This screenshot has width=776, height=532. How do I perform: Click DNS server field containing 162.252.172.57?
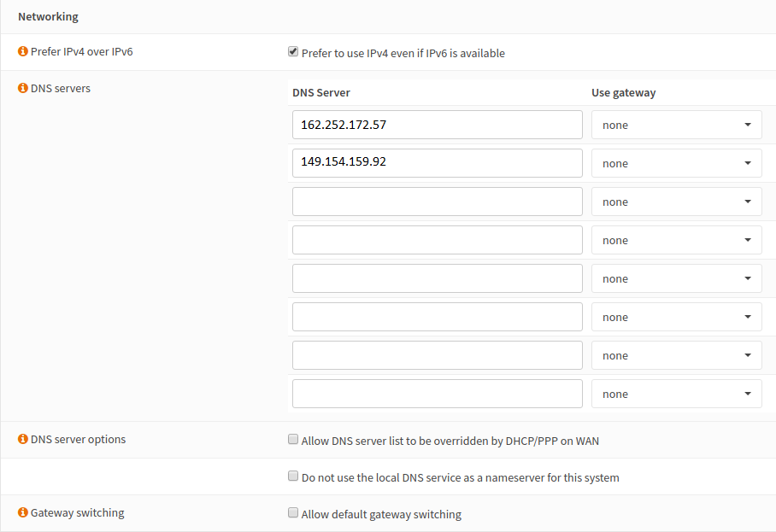[437, 125]
